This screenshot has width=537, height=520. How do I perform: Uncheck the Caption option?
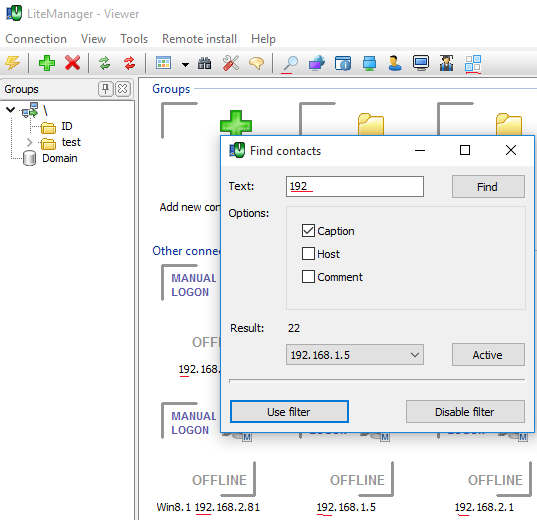pyautogui.click(x=308, y=231)
